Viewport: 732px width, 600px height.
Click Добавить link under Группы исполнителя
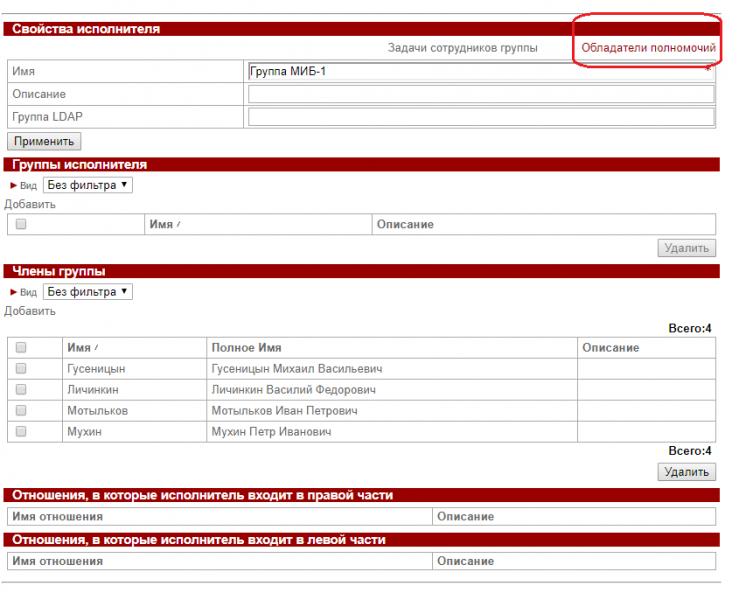30,204
